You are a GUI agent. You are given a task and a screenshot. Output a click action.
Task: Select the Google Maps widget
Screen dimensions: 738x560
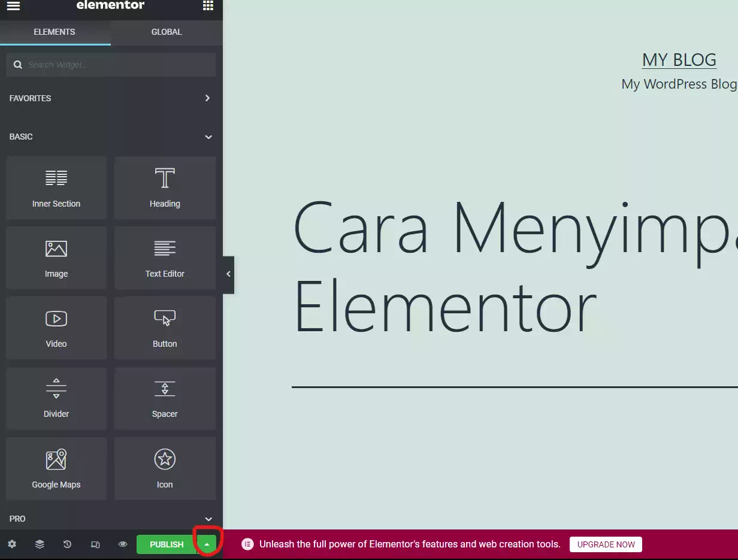click(x=56, y=468)
